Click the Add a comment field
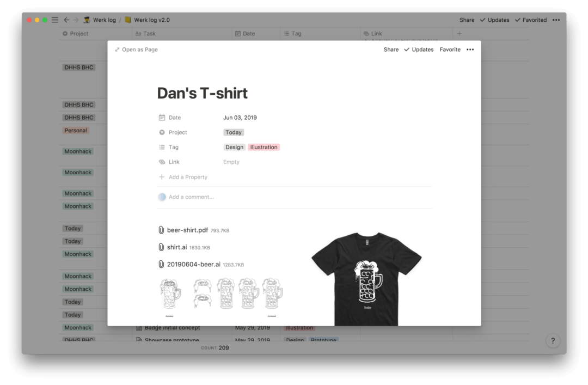Image resolution: width=588 pixels, height=385 pixels. [191, 197]
